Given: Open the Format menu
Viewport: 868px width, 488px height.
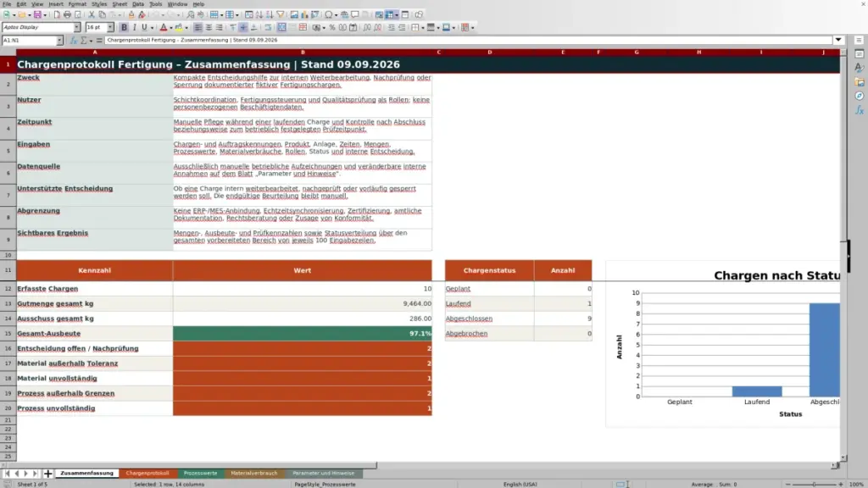Looking at the screenshot, I should 77,4.
